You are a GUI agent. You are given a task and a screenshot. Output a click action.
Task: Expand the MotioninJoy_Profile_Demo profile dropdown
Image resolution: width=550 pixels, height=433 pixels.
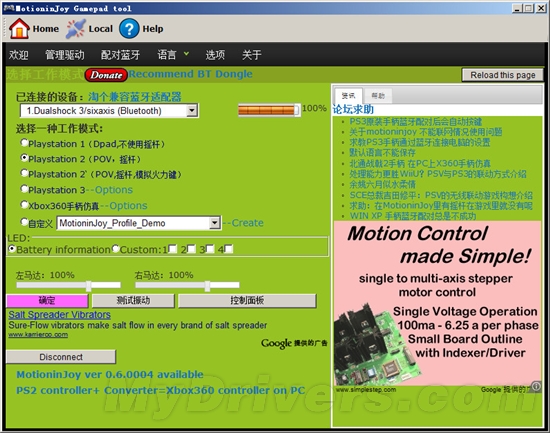[214, 223]
